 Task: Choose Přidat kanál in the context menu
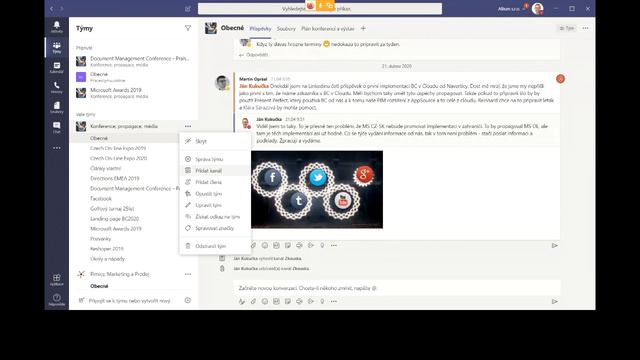click(215, 171)
